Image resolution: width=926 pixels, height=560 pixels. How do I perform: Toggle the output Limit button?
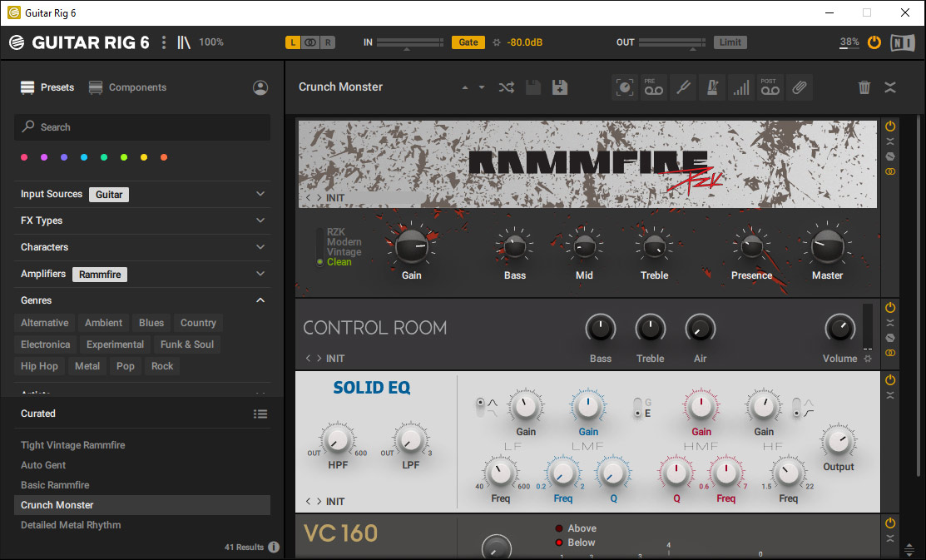point(730,42)
